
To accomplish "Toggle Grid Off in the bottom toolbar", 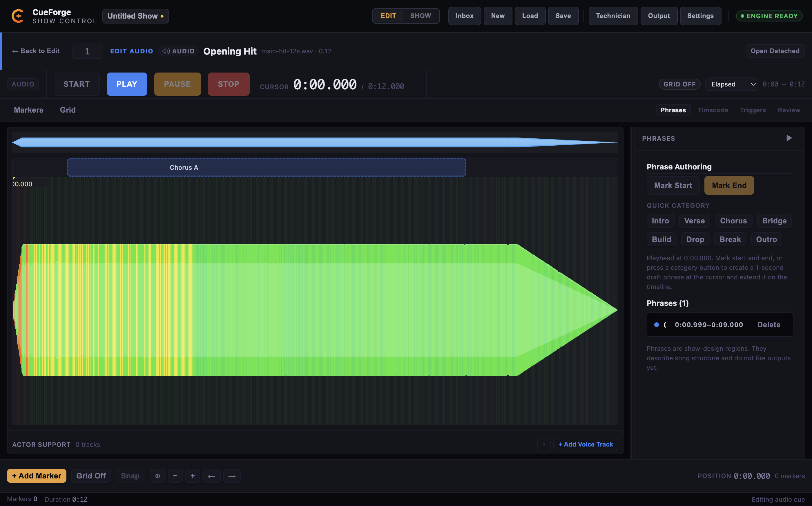I will (x=91, y=476).
